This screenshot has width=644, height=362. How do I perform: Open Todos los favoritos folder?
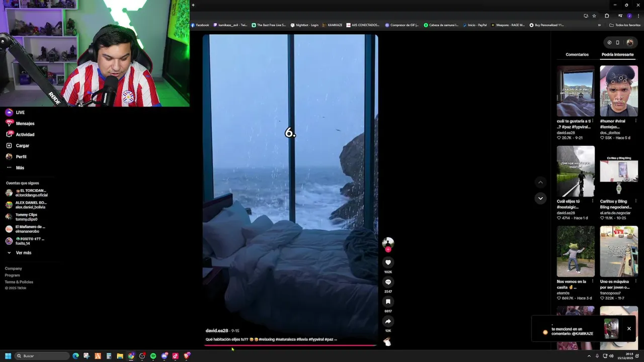pyautogui.click(x=625, y=25)
